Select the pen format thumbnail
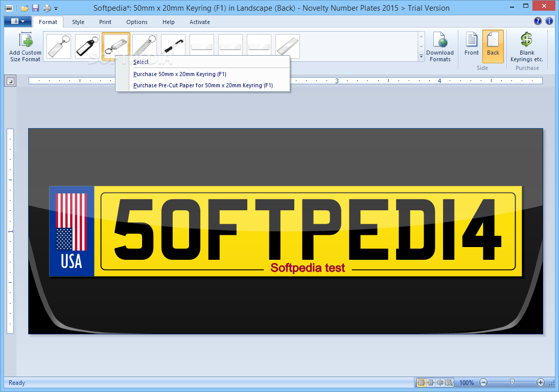Viewport: 559px width, 392px height. click(173, 46)
